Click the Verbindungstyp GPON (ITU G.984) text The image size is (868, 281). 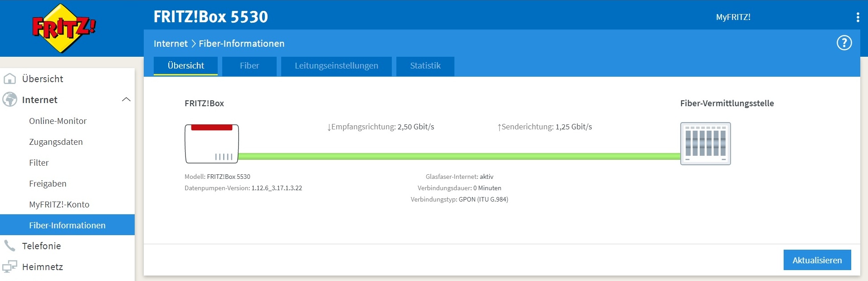pyautogui.click(x=459, y=199)
